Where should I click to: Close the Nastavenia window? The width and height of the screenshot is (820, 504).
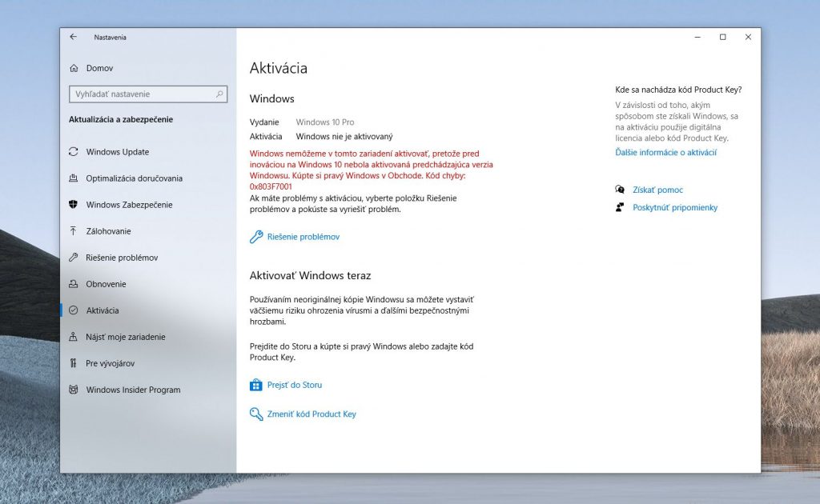[x=749, y=37]
